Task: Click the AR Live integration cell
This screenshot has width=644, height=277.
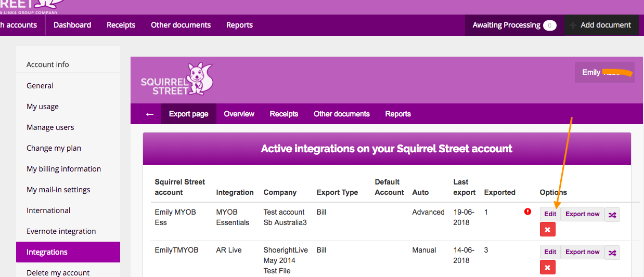Action: click(x=229, y=250)
